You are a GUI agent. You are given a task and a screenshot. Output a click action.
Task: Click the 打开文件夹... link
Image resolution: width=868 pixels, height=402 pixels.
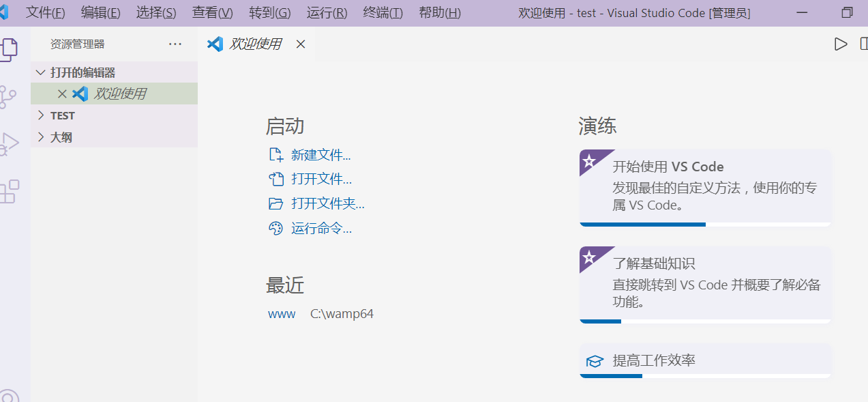tap(328, 204)
